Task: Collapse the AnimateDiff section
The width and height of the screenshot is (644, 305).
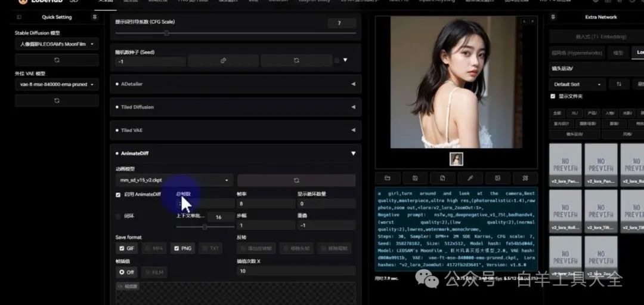Action: (x=353, y=153)
